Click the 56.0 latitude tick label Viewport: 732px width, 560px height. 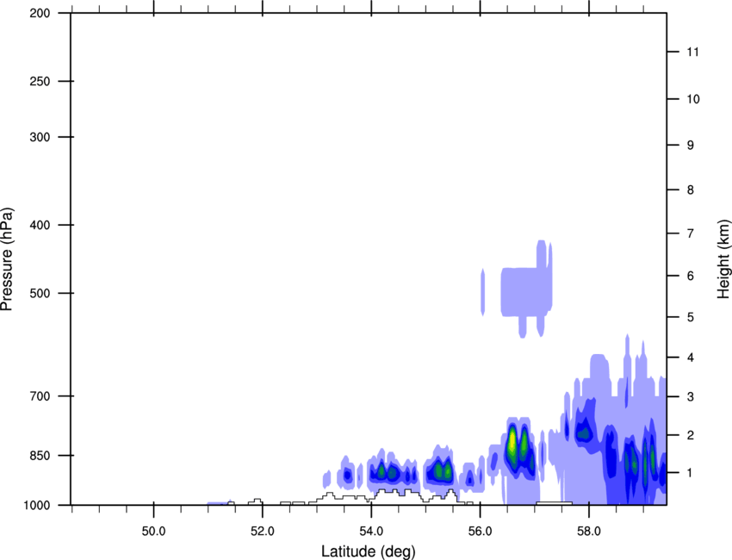pyautogui.click(x=480, y=532)
